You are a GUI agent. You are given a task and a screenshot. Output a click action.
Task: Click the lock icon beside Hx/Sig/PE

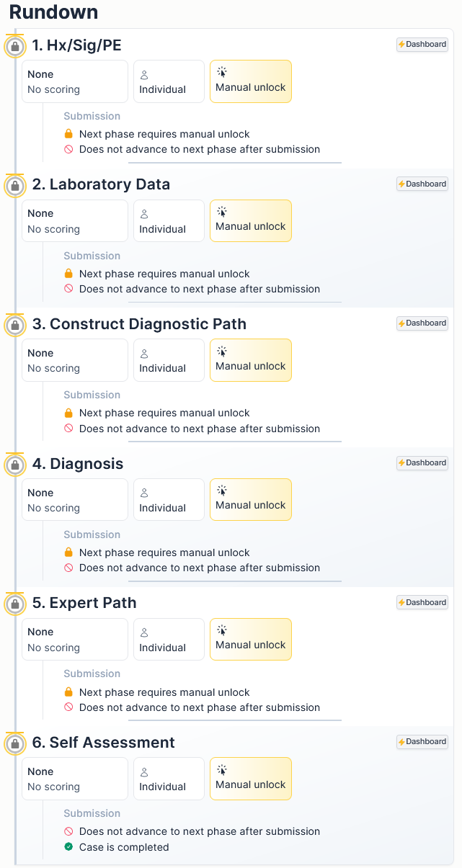(15, 47)
